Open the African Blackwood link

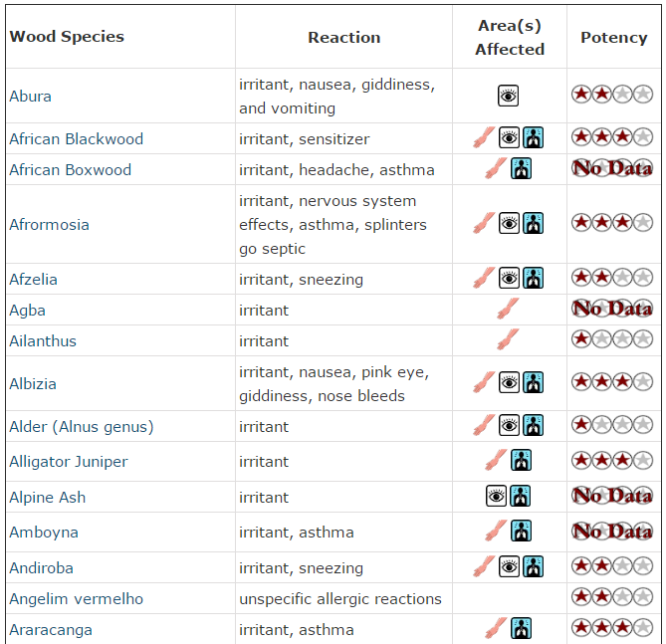77,139
